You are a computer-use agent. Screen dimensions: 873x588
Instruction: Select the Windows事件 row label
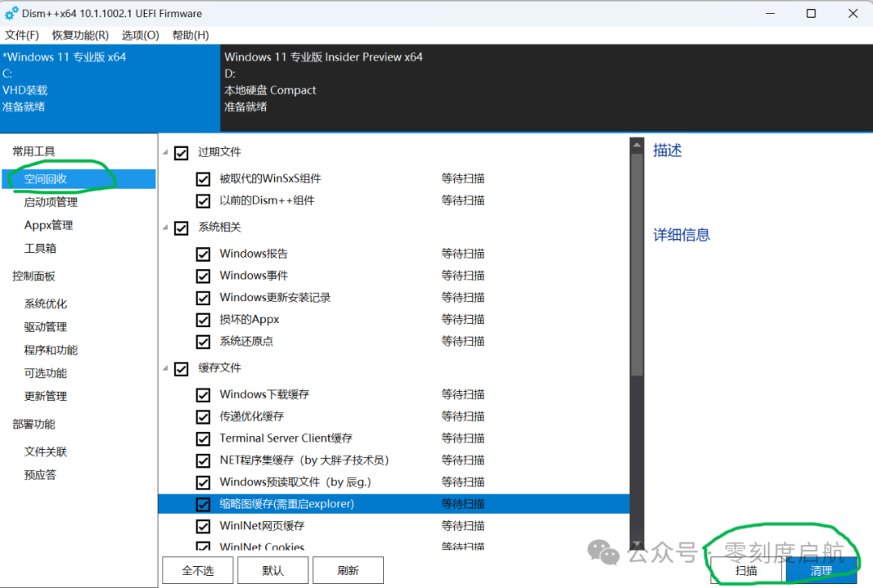click(x=253, y=275)
